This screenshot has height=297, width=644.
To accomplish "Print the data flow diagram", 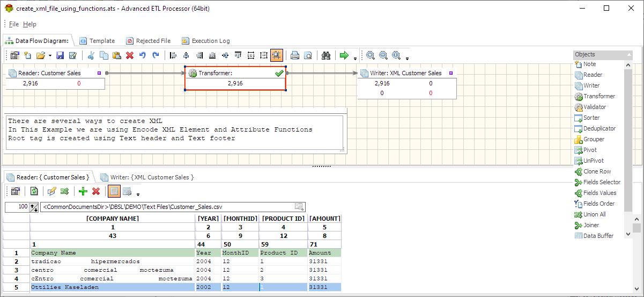I will click(x=295, y=55).
